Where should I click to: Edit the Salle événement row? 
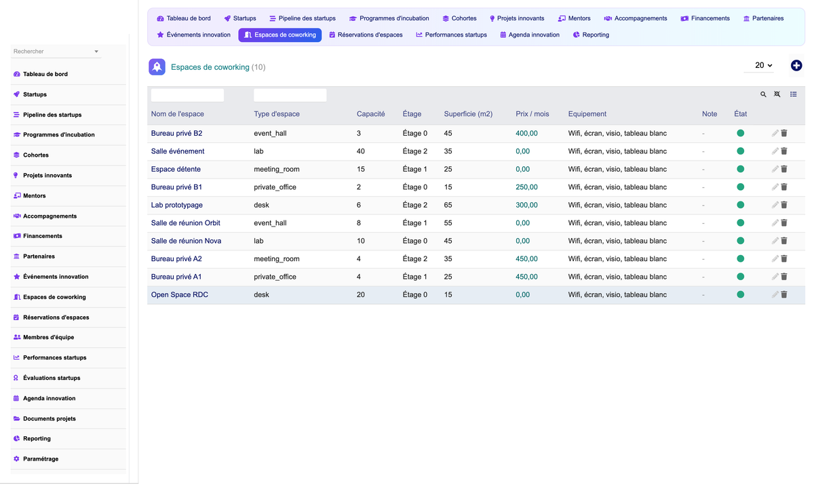pos(775,151)
